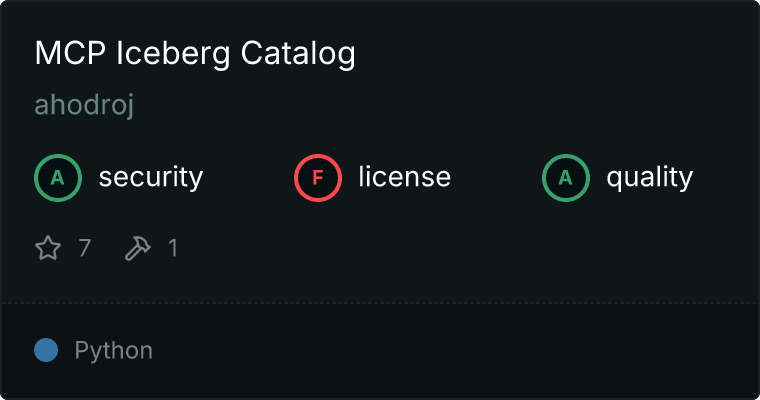Viewport: 760px width, 400px height.
Task: Click the green quality grade A badge
Action: pos(566,178)
